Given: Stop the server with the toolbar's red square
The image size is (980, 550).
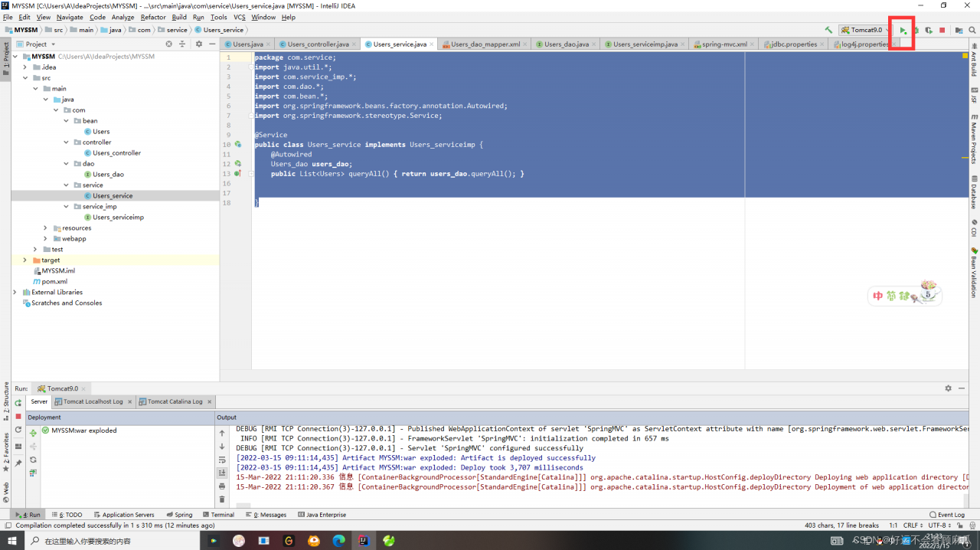Looking at the screenshot, I should [x=942, y=31].
